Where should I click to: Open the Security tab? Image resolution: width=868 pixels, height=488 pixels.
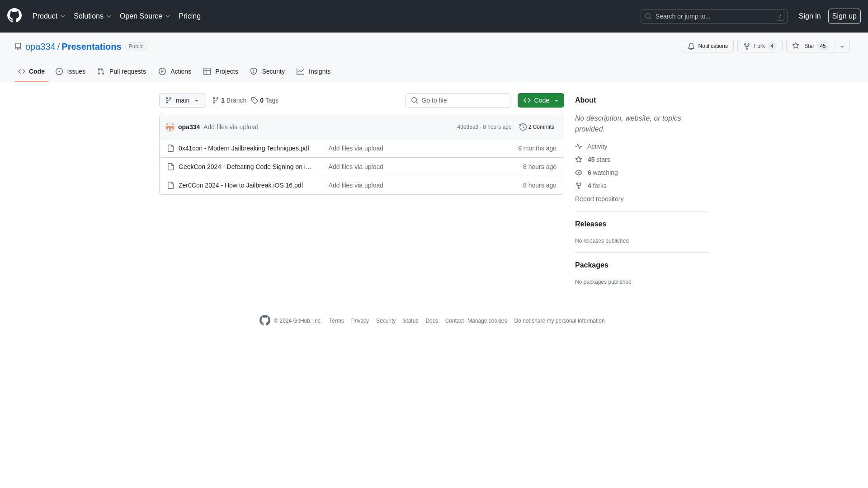click(x=268, y=71)
